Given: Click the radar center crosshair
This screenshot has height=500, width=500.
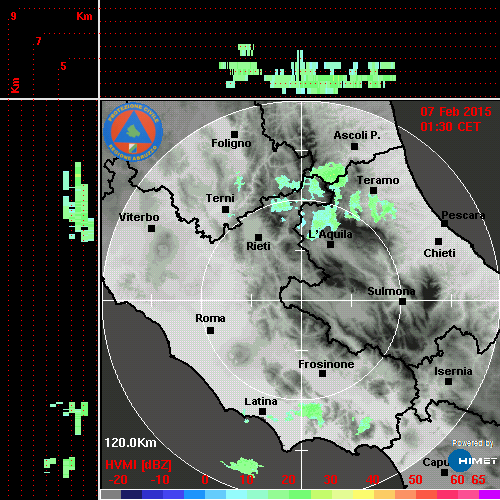Looking at the screenshot, I should pyautogui.click(x=302, y=300).
